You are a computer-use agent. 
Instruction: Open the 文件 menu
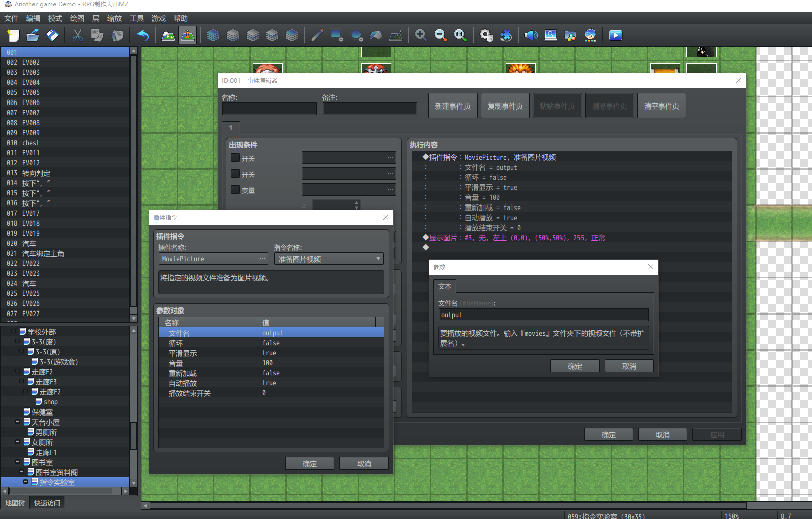(11, 18)
